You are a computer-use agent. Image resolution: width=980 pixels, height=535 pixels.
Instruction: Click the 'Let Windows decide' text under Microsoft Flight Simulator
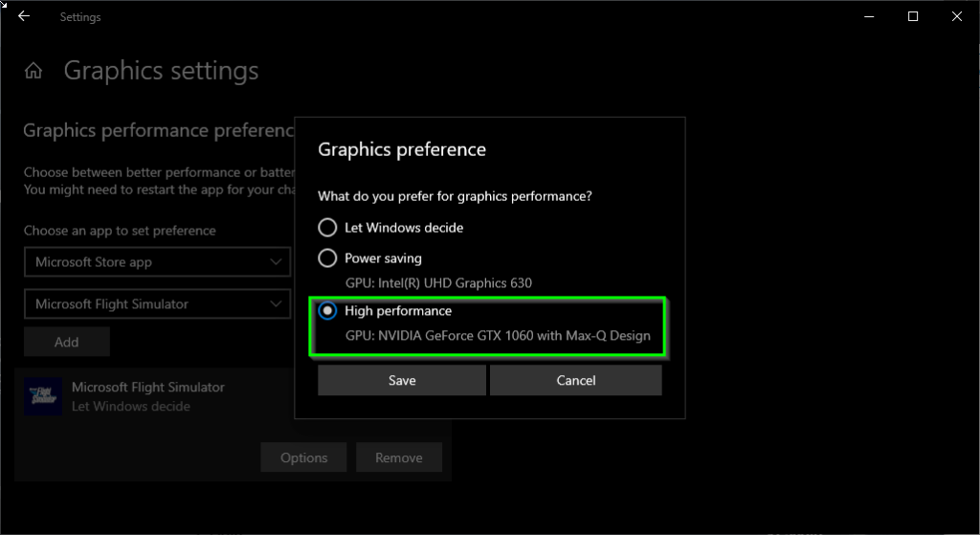coord(130,406)
